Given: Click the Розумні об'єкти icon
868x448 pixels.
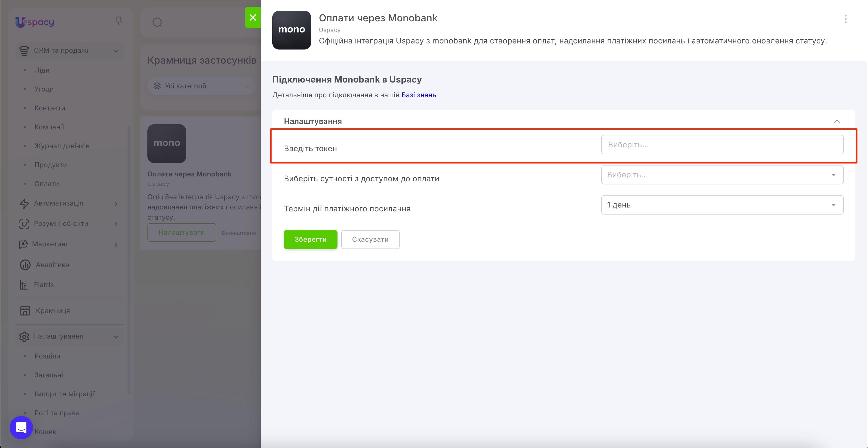Looking at the screenshot, I should [24, 224].
